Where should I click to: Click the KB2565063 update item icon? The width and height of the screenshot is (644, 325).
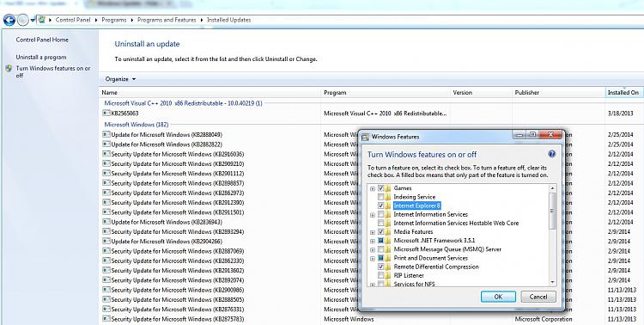(106, 113)
